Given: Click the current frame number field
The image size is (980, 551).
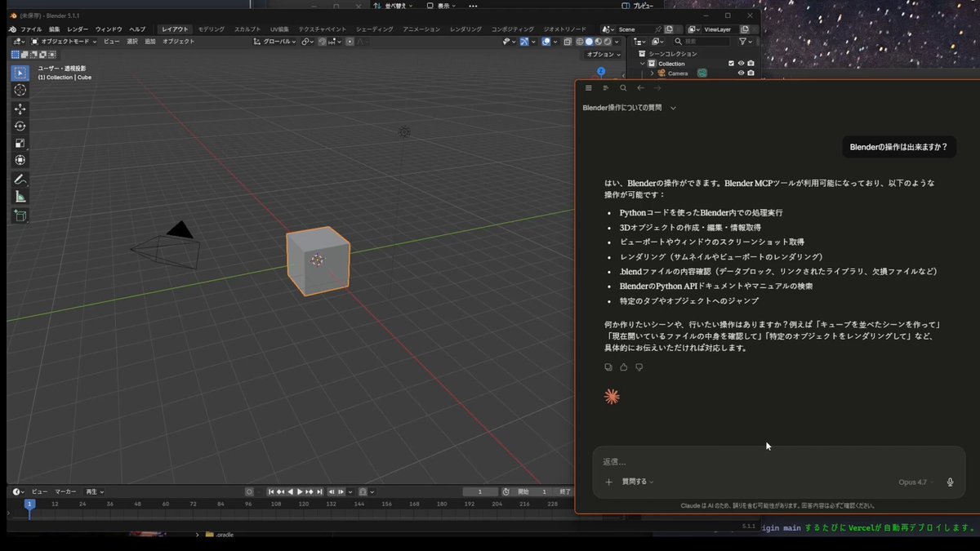Looking at the screenshot, I should 480,491.
